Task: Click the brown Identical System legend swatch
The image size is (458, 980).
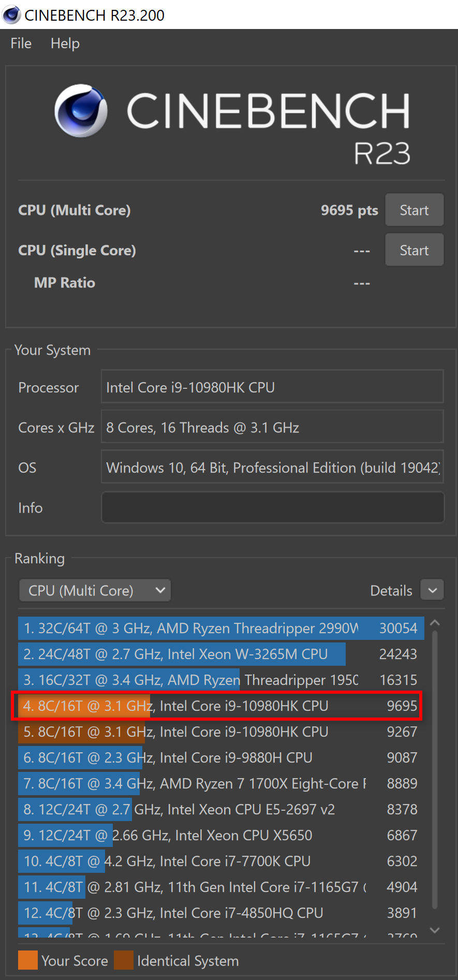Action: [124, 960]
